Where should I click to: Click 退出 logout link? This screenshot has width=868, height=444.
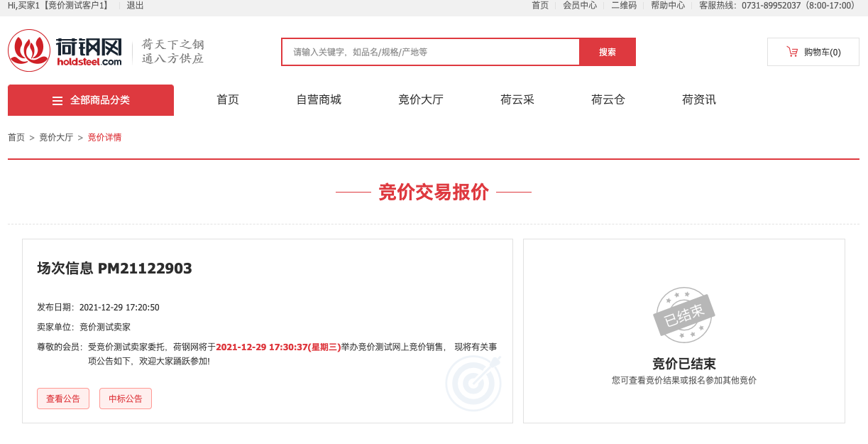click(135, 6)
